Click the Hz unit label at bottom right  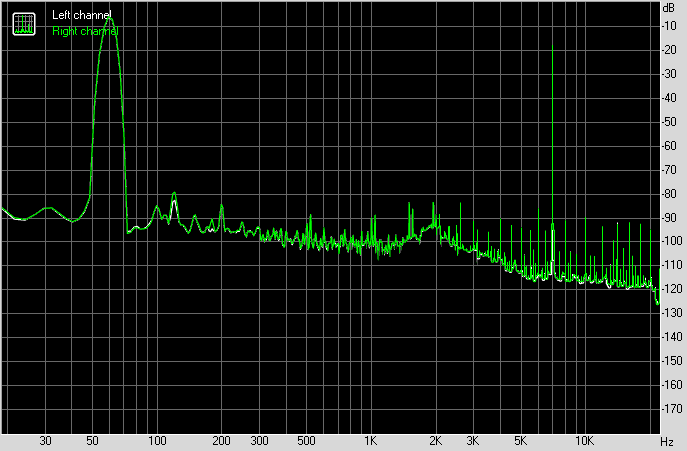point(667,441)
